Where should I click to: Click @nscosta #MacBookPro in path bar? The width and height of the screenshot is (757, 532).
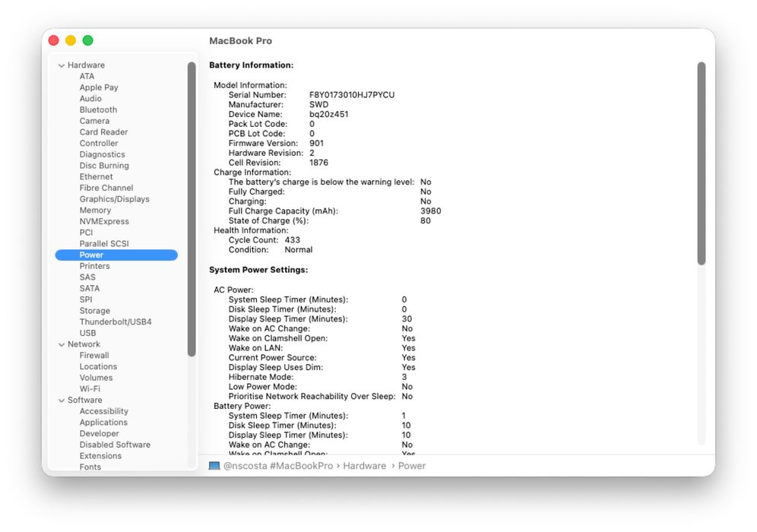click(278, 466)
